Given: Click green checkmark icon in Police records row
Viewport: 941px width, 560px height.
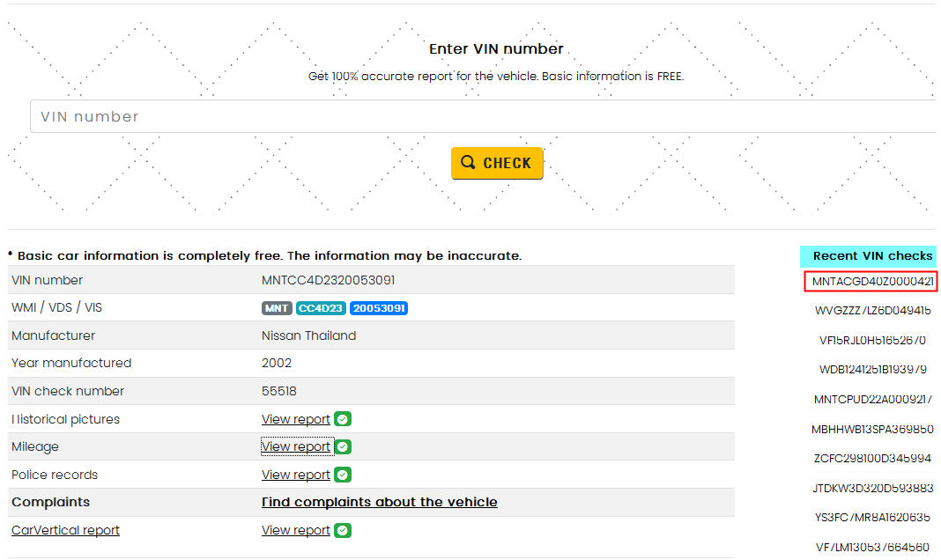Looking at the screenshot, I should click(x=343, y=475).
